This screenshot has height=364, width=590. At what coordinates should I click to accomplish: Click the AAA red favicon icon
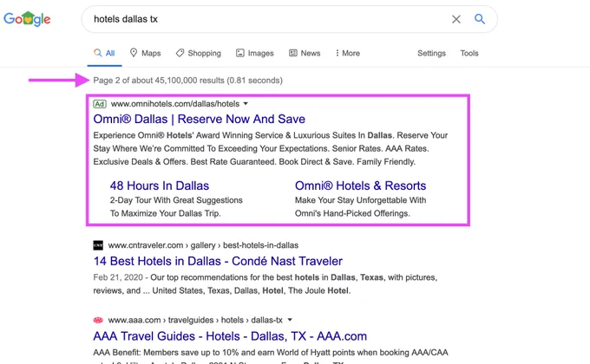98,320
